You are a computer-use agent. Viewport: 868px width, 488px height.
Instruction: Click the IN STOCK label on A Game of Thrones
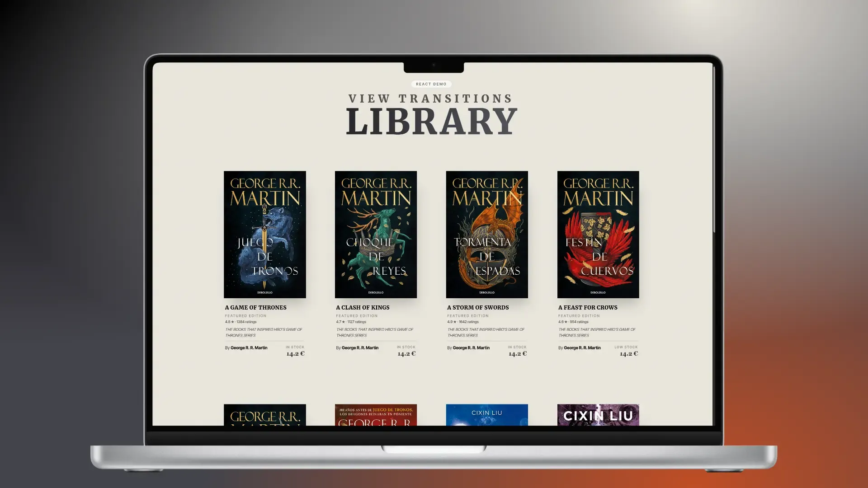(295, 347)
